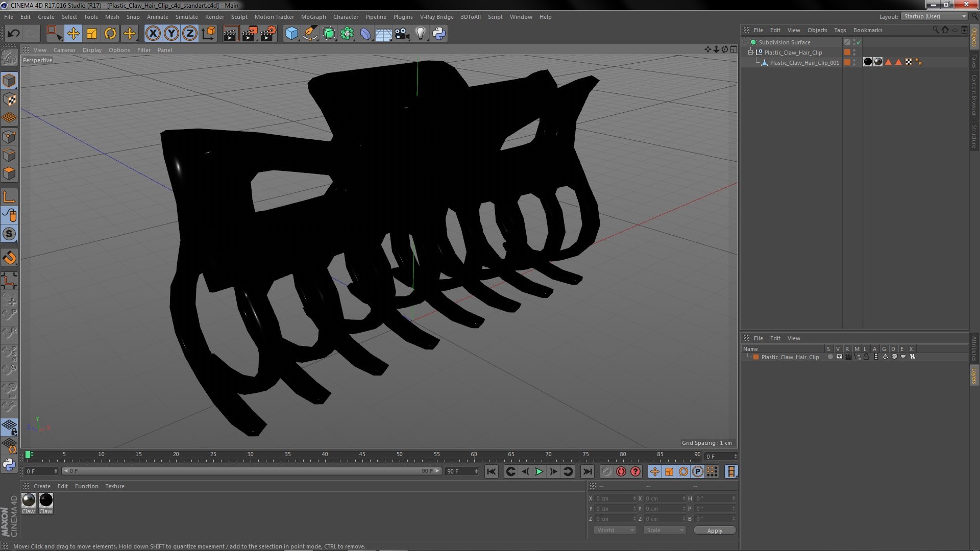Screen dimensions: 980x551
Task: Toggle the X axis lock
Action: pos(153,34)
